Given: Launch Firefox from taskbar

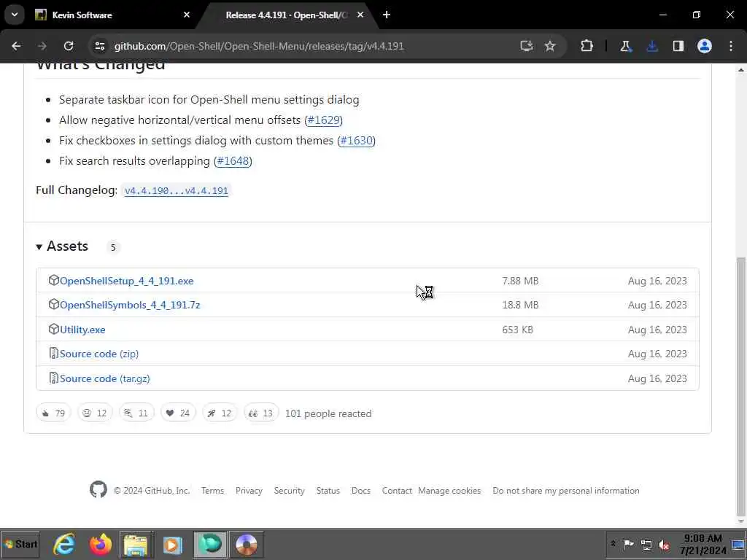Looking at the screenshot, I should click(100, 544).
